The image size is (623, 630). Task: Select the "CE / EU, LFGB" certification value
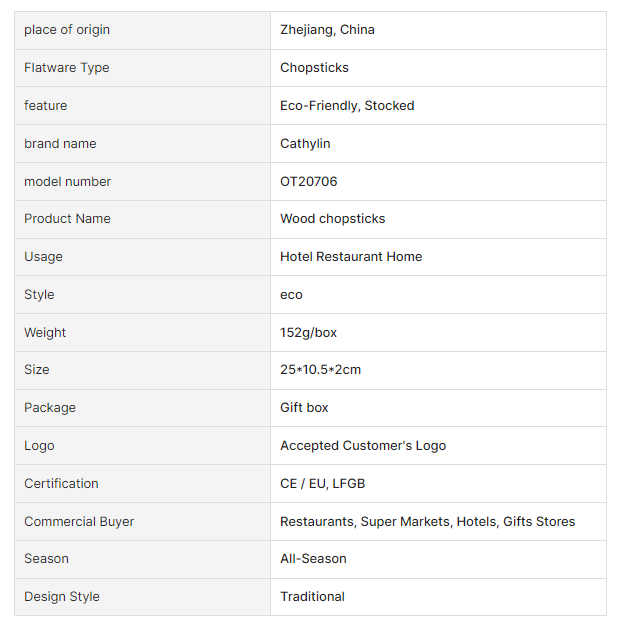click(322, 484)
